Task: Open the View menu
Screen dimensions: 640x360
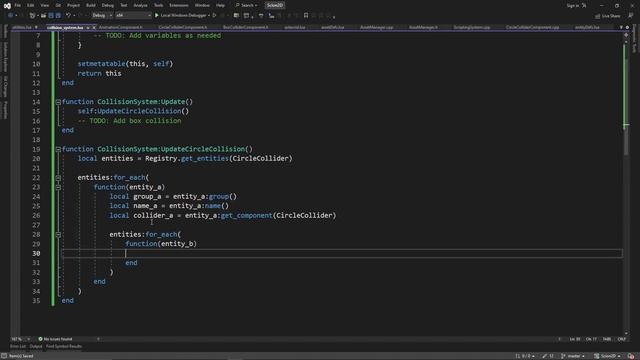Action: point(44,5)
